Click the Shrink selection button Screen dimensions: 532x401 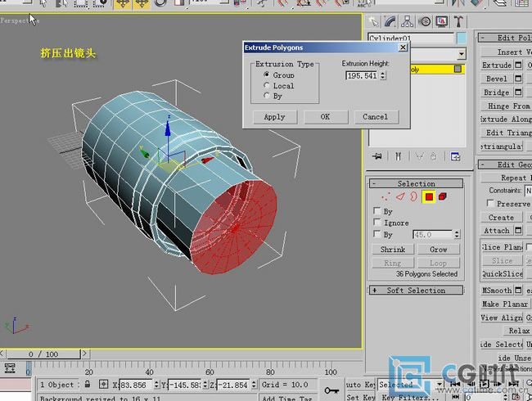coord(393,250)
